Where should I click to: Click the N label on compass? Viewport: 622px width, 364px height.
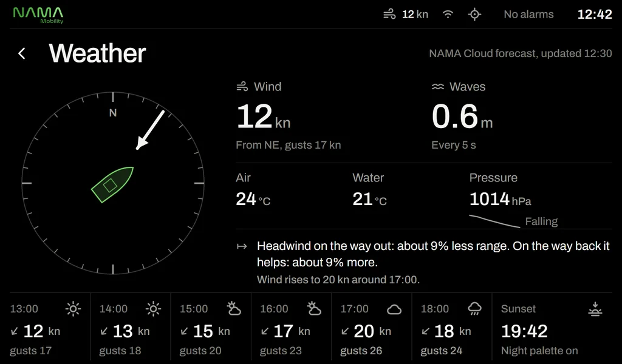(x=113, y=113)
